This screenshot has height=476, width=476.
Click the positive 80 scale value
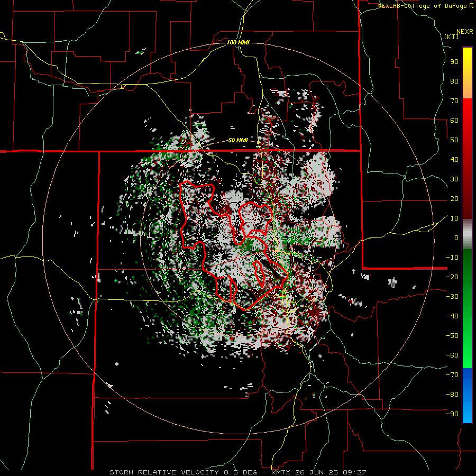[454, 81]
